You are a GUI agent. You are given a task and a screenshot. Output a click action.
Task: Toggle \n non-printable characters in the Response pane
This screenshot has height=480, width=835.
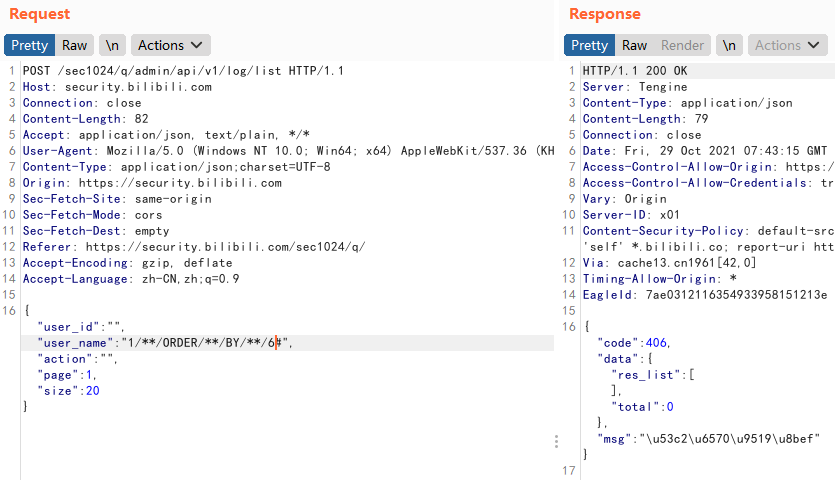point(730,45)
